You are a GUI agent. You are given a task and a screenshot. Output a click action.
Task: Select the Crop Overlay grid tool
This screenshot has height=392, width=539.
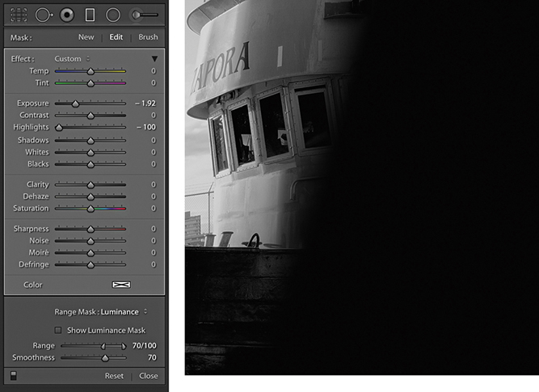coord(19,15)
